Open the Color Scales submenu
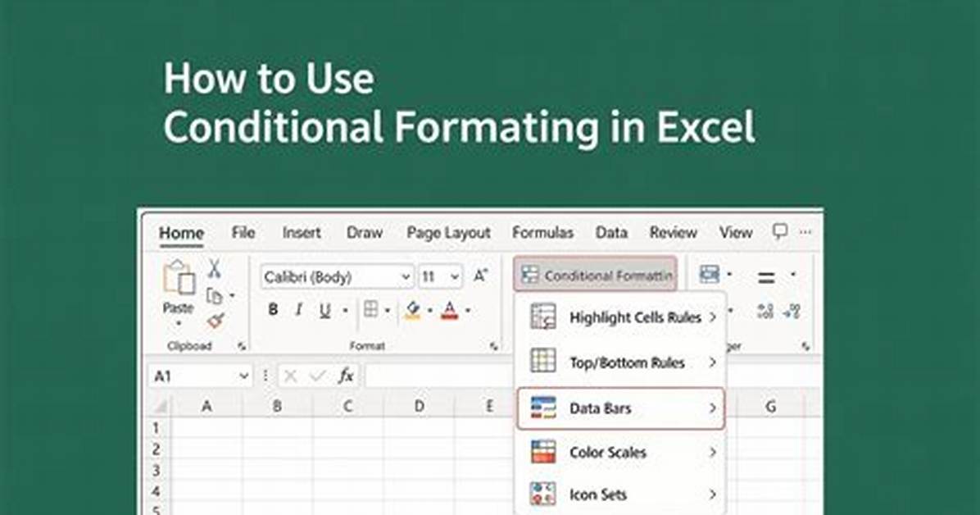The height and width of the screenshot is (515, 980). [621, 453]
